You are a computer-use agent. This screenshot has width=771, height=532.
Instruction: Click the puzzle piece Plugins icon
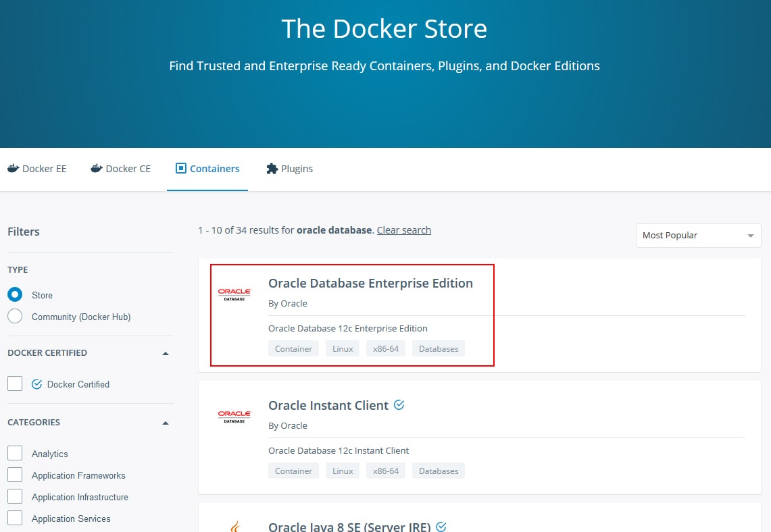272,168
